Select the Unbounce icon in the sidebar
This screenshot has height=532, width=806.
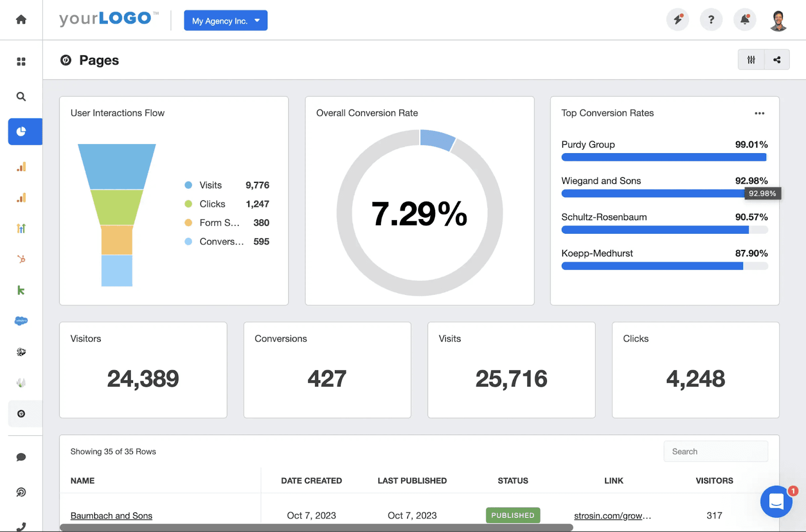[21, 413]
